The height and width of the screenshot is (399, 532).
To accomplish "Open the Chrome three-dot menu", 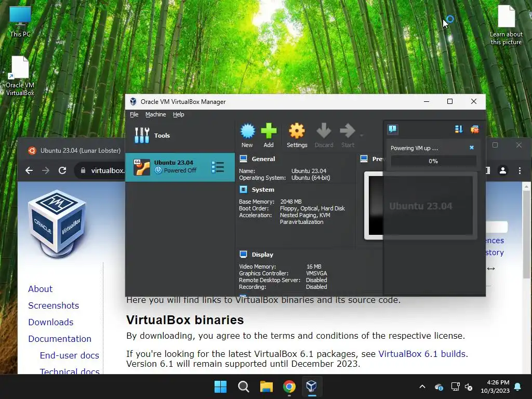I will pyautogui.click(x=520, y=170).
